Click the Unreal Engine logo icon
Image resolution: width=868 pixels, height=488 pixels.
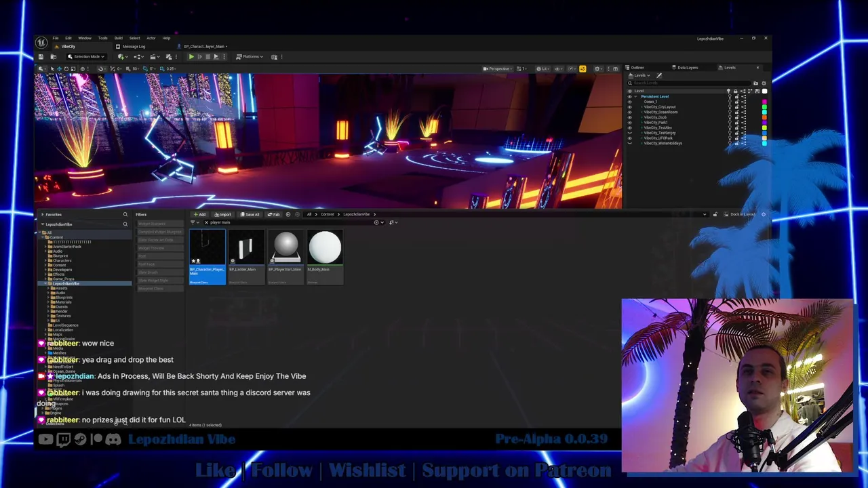41,43
